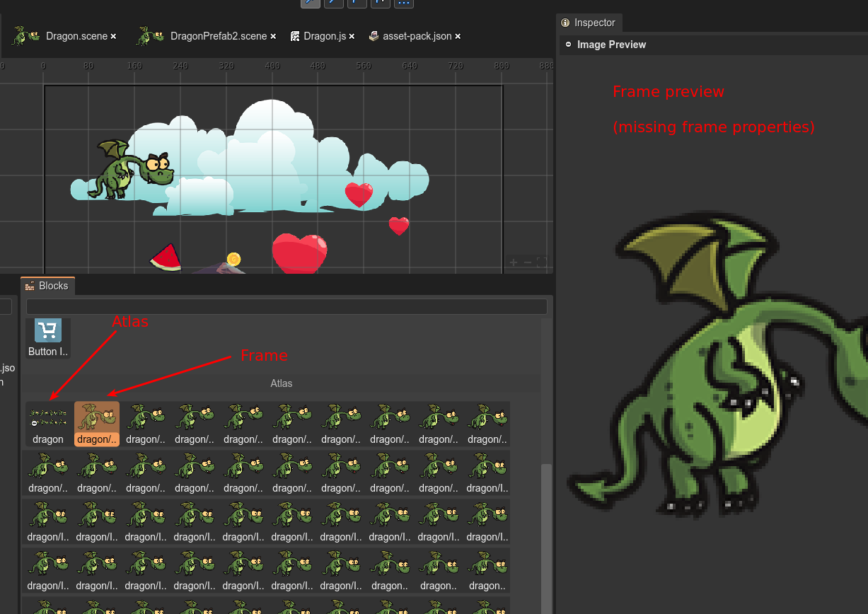Click the zoom out minus icon on canvas
Viewport: 868px width, 614px height.
click(x=528, y=262)
